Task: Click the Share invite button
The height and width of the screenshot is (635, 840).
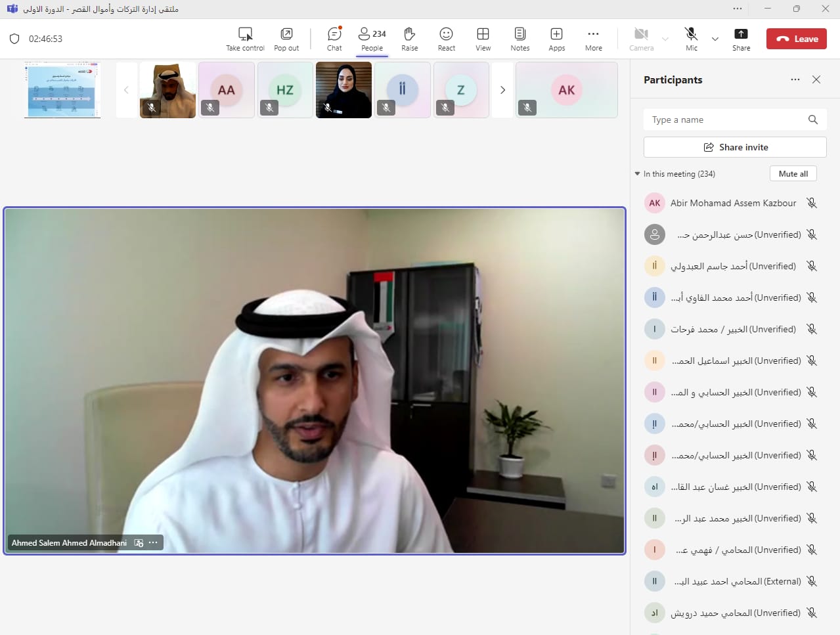Action: coord(735,147)
